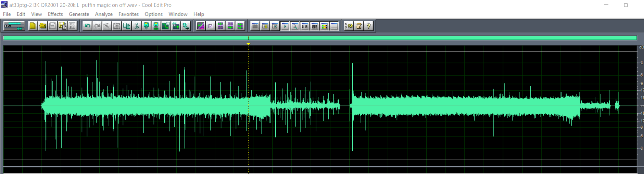Screen dimensions: 644x174
Task: Open the View menu
Action: pos(36,14)
